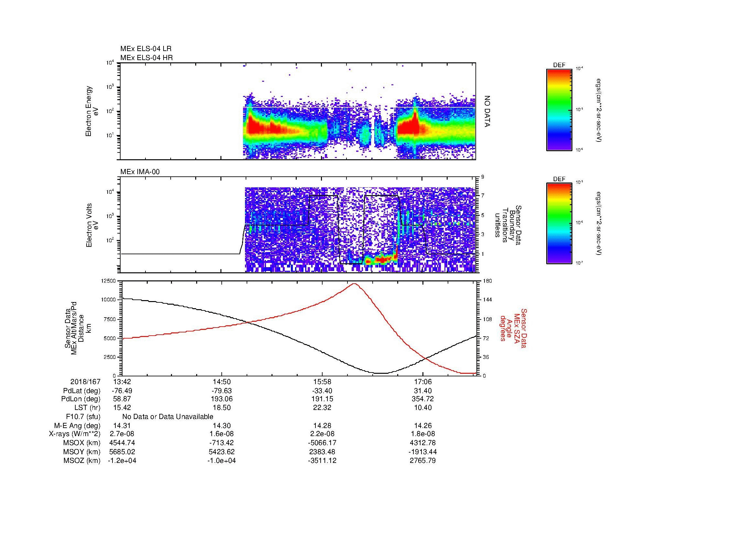
Task: Click the M-E Ang value '14.31'
Action: pos(122,425)
